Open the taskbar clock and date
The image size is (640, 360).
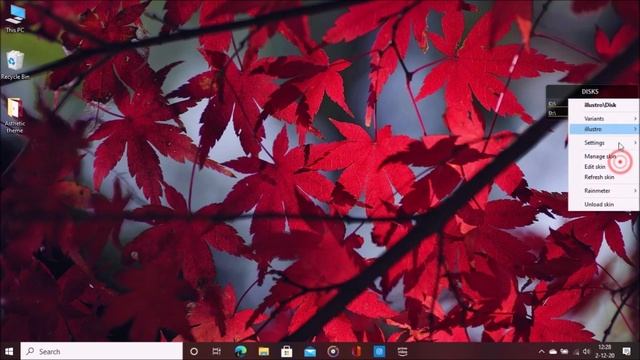coord(604,351)
